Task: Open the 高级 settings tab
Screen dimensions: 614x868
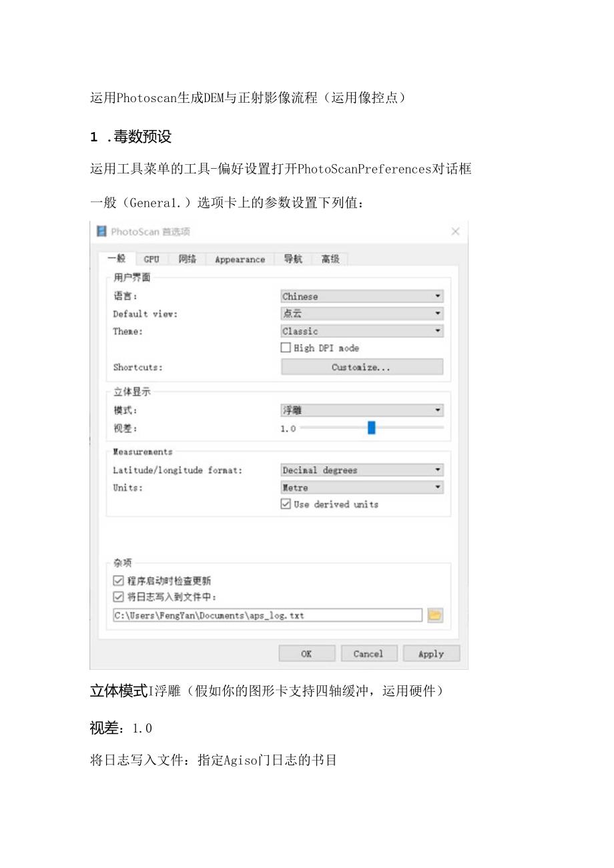Action: (x=331, y=259)
